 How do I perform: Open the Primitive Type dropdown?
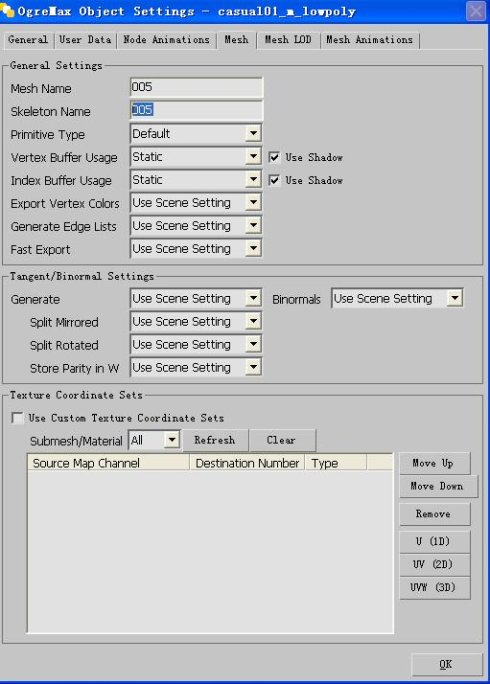[196, 133]
